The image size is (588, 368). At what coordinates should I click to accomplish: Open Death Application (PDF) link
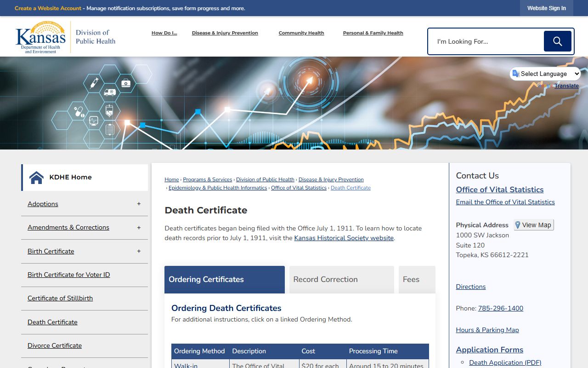click(505, 362)
